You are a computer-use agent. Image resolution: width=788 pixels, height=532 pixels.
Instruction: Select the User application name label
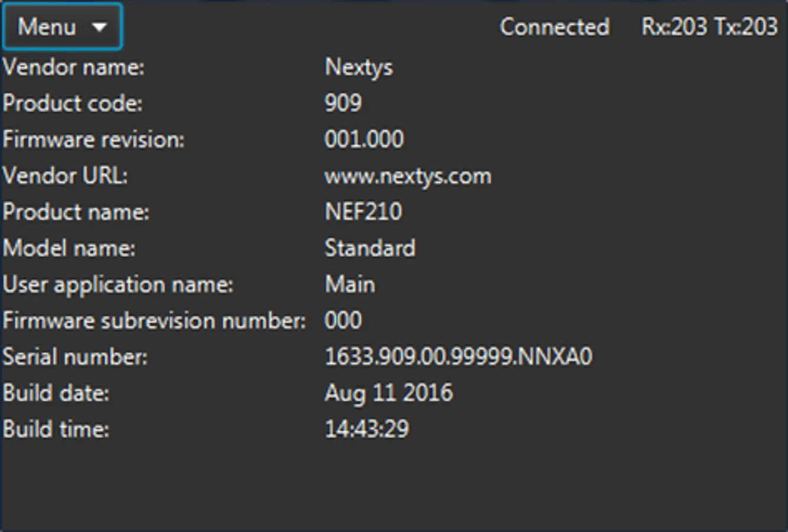click(x=118, y=285)
